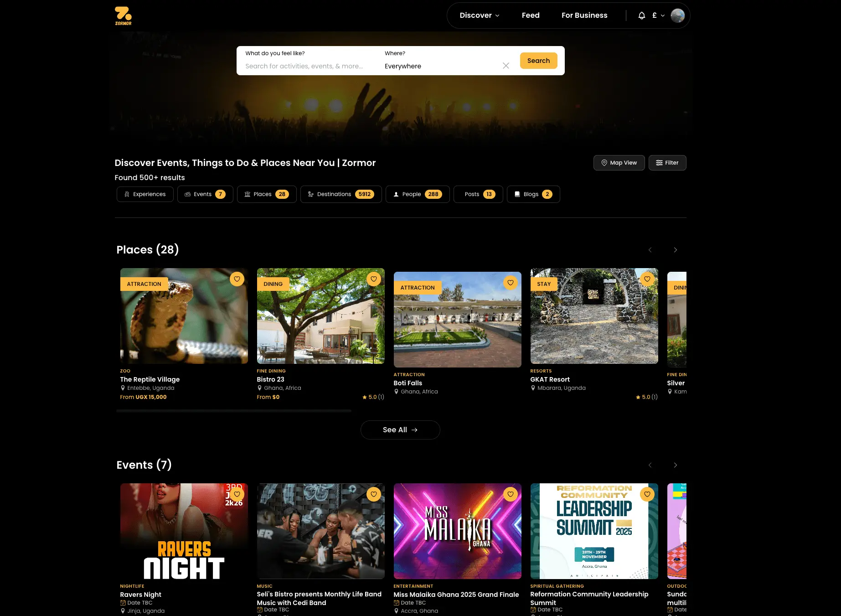
Task: Favorite The Reptile Village card
Action: point(237,279)
